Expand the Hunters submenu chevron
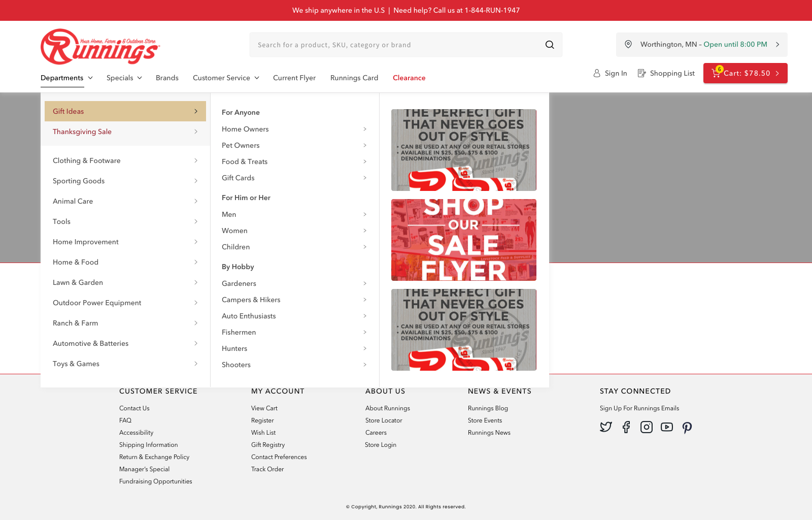 coord(365,348)
